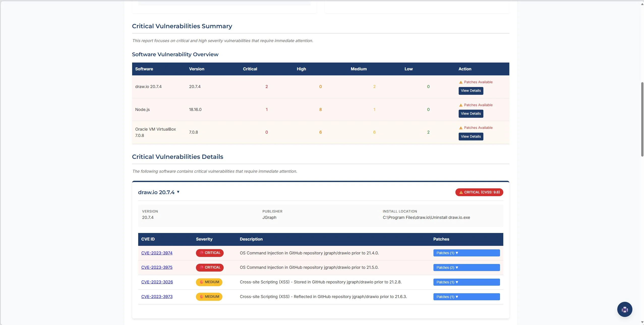The height and width of the screenshot is (325, 644).
Task: Click the Action column header
Action: coord(465,69)
